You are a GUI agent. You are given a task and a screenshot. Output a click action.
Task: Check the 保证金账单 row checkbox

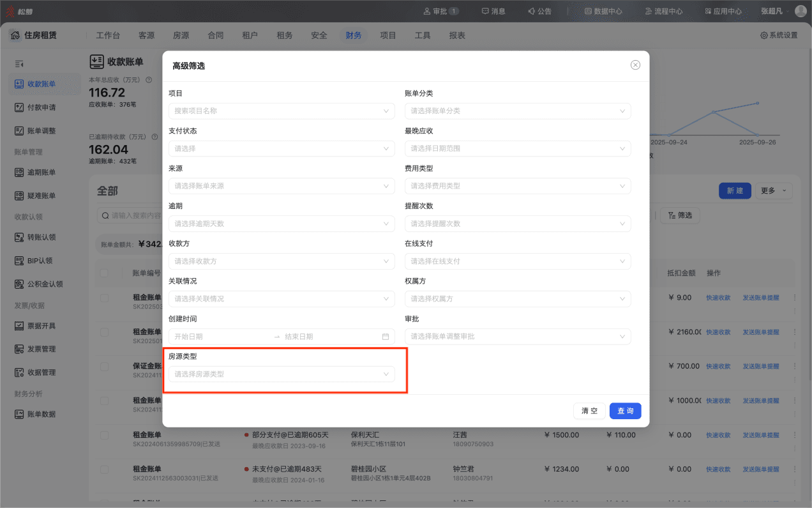pyautogui.click(x=105, y=367)
